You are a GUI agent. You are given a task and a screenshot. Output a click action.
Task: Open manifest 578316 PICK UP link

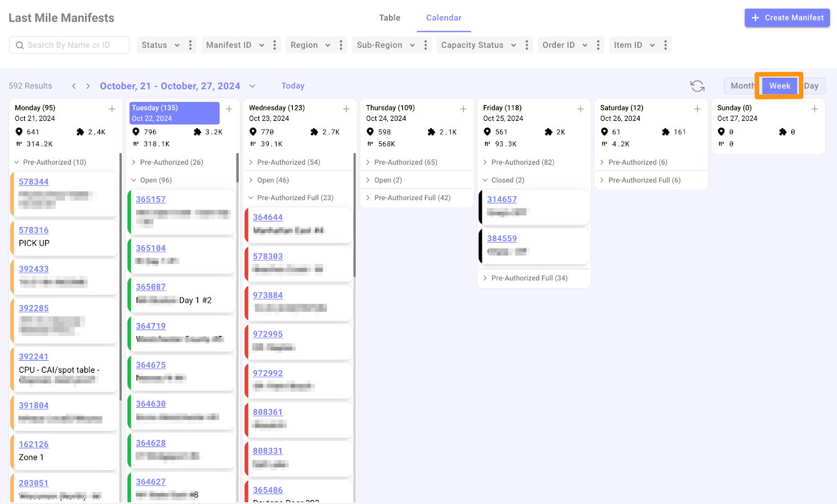tap(33, 230)
